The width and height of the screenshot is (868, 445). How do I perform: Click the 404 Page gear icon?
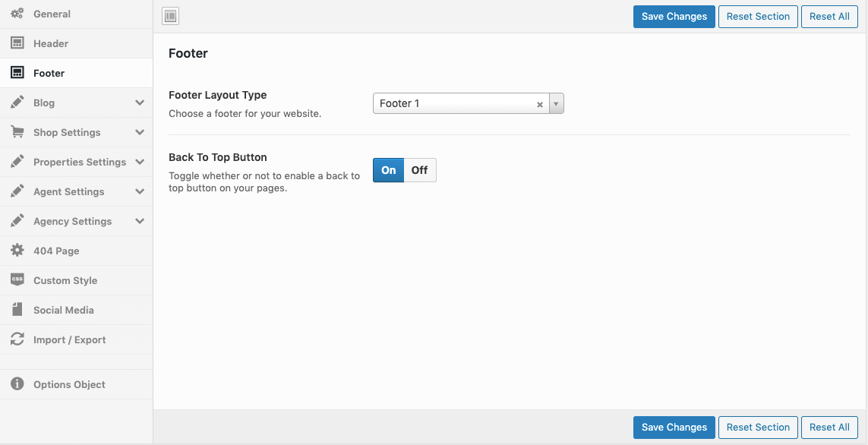pos(17,251)
